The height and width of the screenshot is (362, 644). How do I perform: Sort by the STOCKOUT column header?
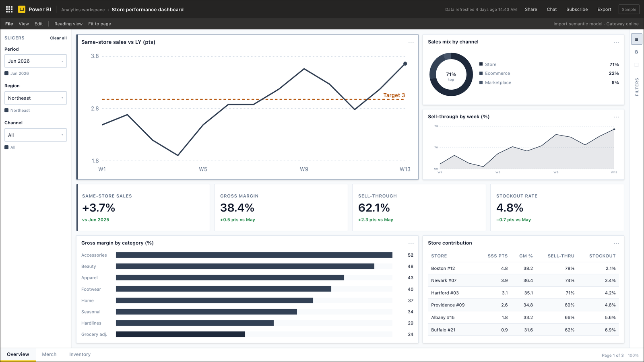[603, 256]
